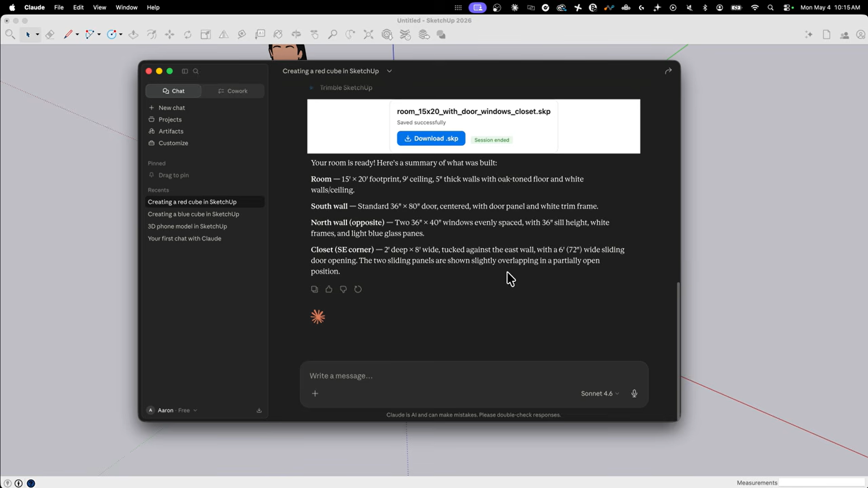Switch to the Chat tab
This screenshot has height=488, width=868.
[174, 91]
